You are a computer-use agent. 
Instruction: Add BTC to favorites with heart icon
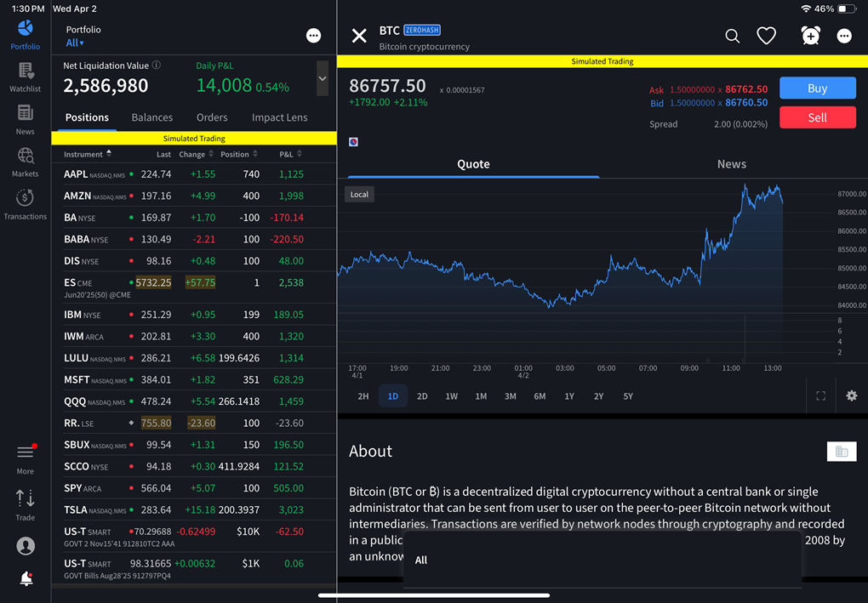[x=767, y=36]
